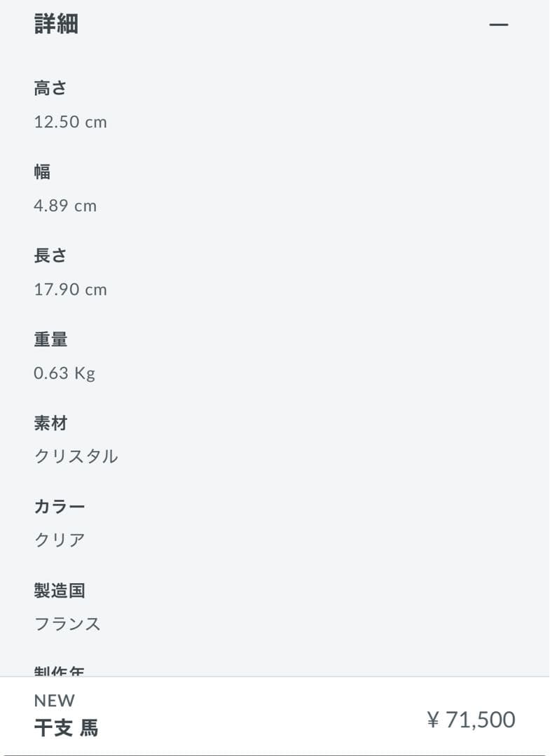Tap the NEW badge in bottom bar
The height and width of the screenshot is (756, 550).
[54, 701]
